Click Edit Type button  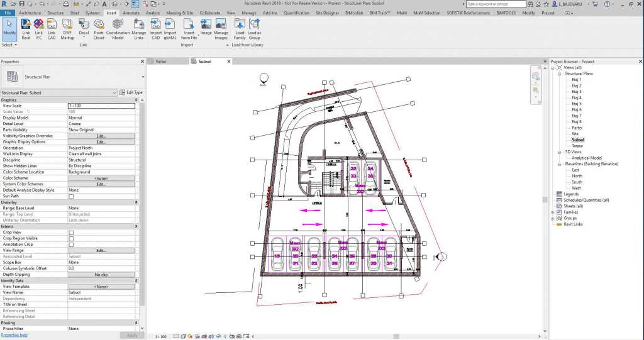tap(131, 92)
